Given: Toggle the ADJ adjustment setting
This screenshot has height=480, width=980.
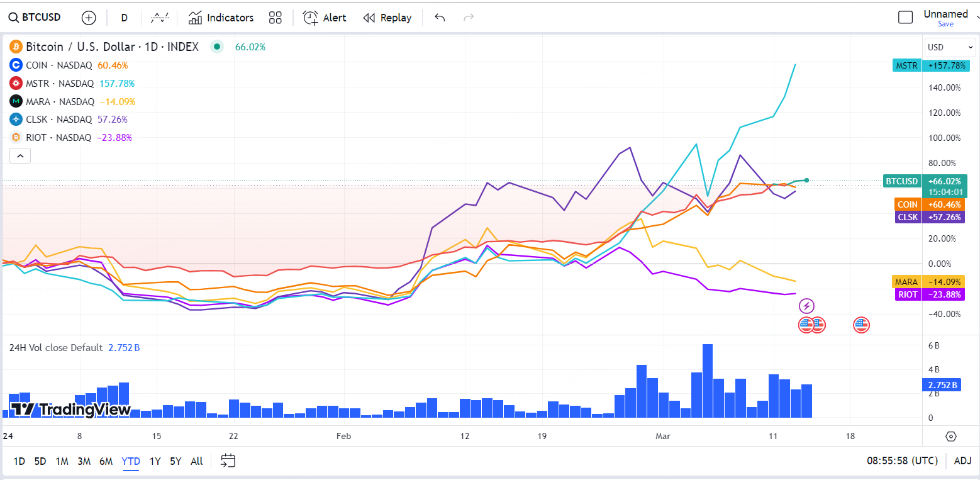Looking at the screenshot, I should [962, 461].
